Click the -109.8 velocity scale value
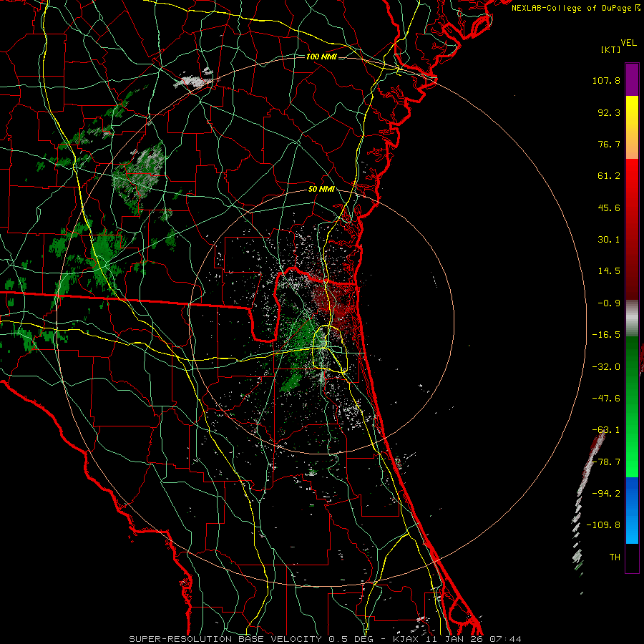The width and height of the screenshot is (644, 644). pos(604,525)
